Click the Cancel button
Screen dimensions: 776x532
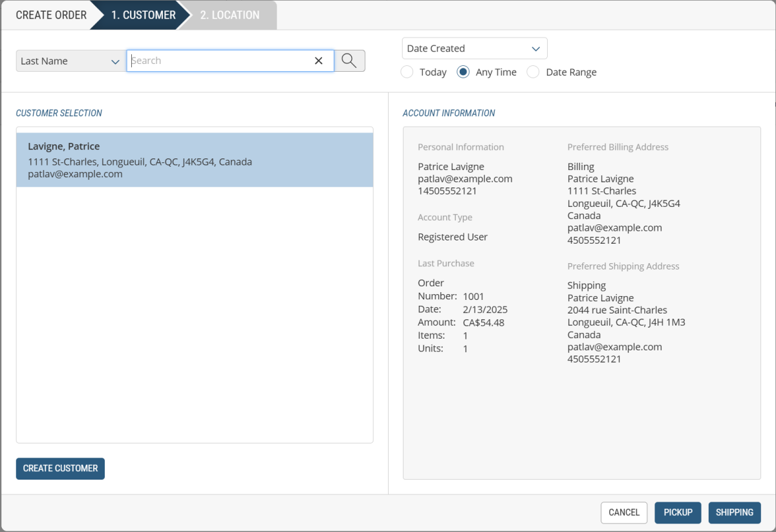[x=624, y=513]
